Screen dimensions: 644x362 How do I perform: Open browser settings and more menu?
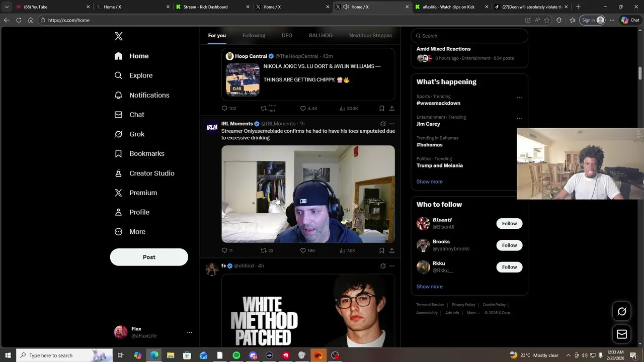coord(612,20)
